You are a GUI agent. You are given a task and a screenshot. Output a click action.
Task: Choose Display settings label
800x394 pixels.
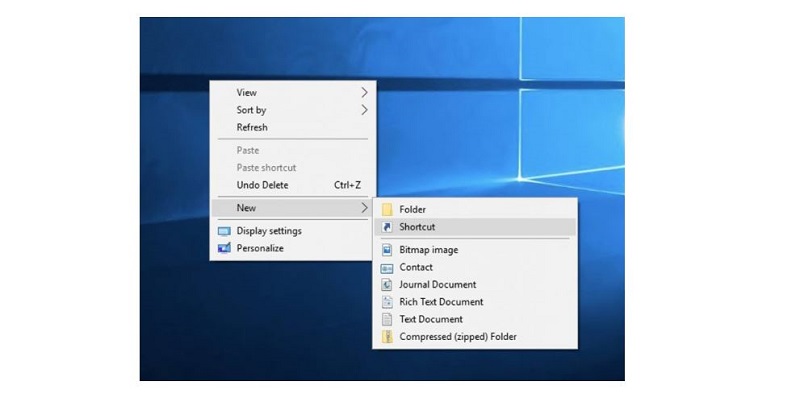point(269,231)
